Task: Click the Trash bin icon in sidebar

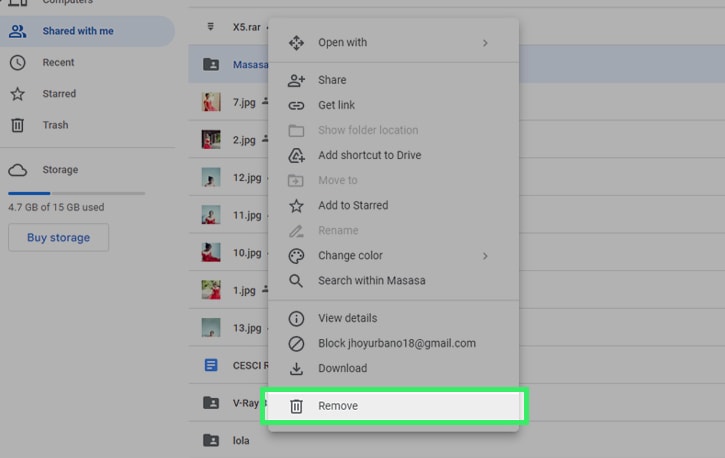Action: pyautogui.click(x=18, y=125)
